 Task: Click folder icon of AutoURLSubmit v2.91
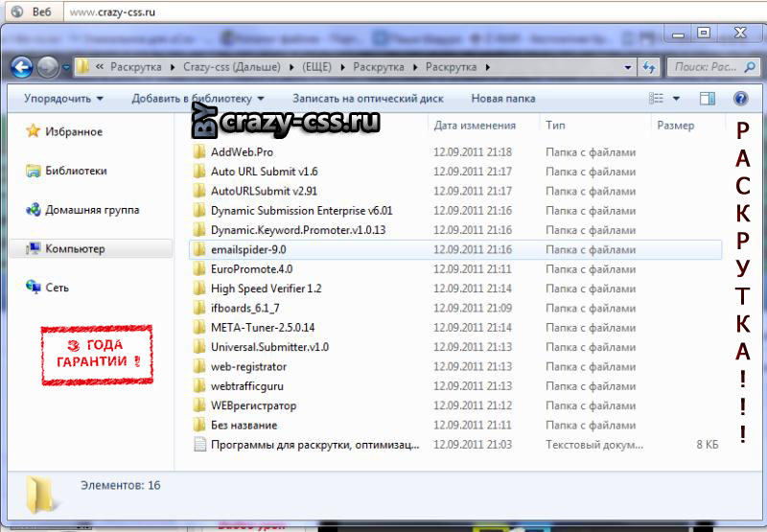coord(199,191)
